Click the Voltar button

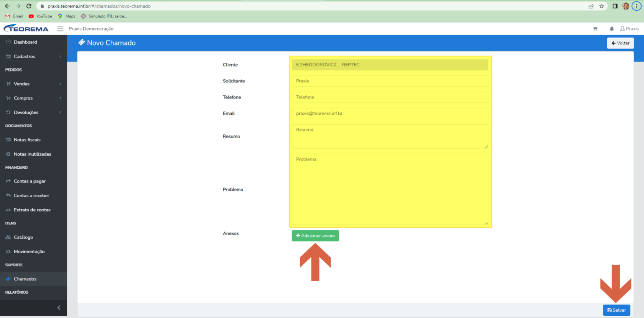(x=621, y=43)
